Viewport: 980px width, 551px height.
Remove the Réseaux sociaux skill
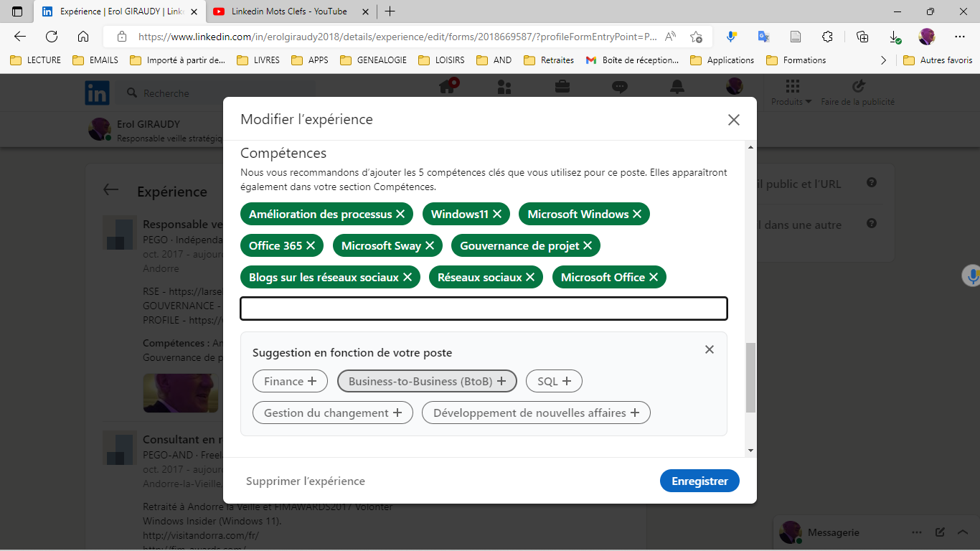click(x=530, y=277)
